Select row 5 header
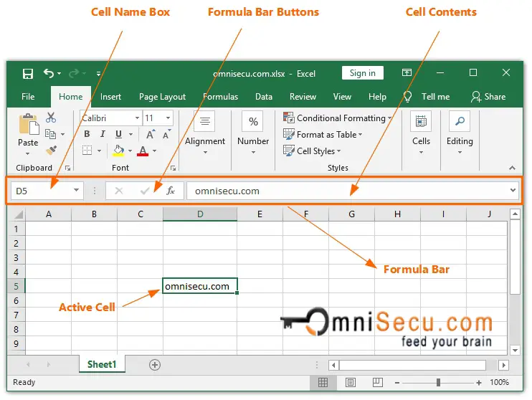Screen dimensions: 532x400 tap(16, 286)
